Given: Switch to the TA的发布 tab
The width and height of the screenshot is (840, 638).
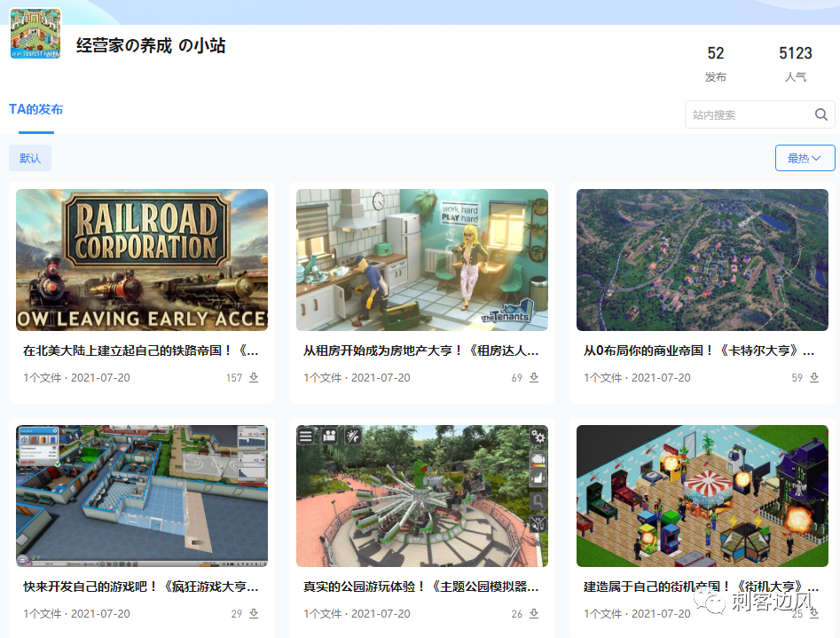Looking at the screenshot, I should 35,109.
